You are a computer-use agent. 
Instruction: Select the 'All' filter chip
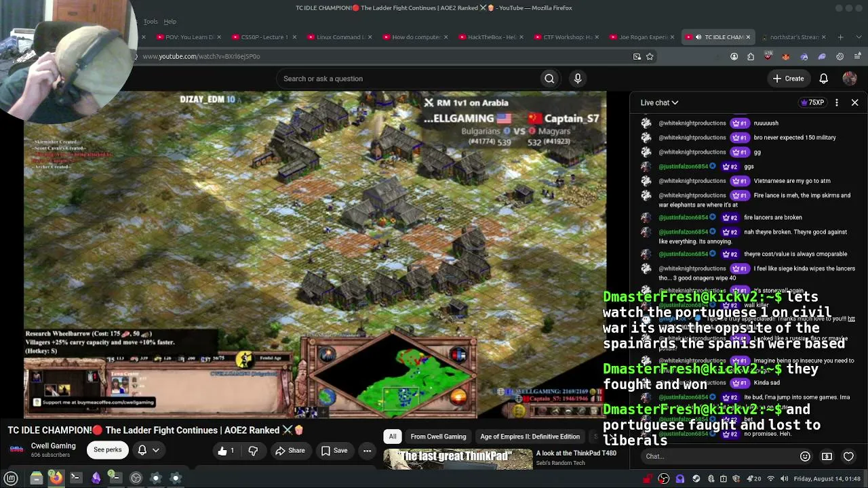[393, 436]
